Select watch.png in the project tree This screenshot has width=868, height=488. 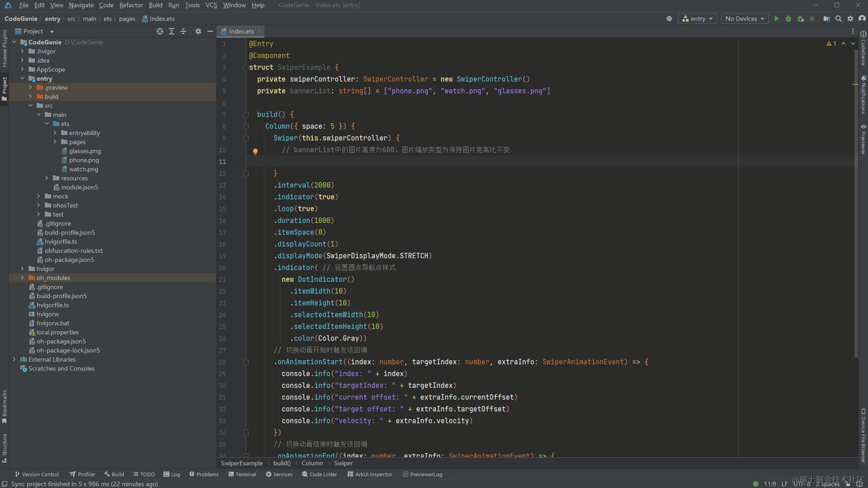pyautogui.click(x=83, y=169)
